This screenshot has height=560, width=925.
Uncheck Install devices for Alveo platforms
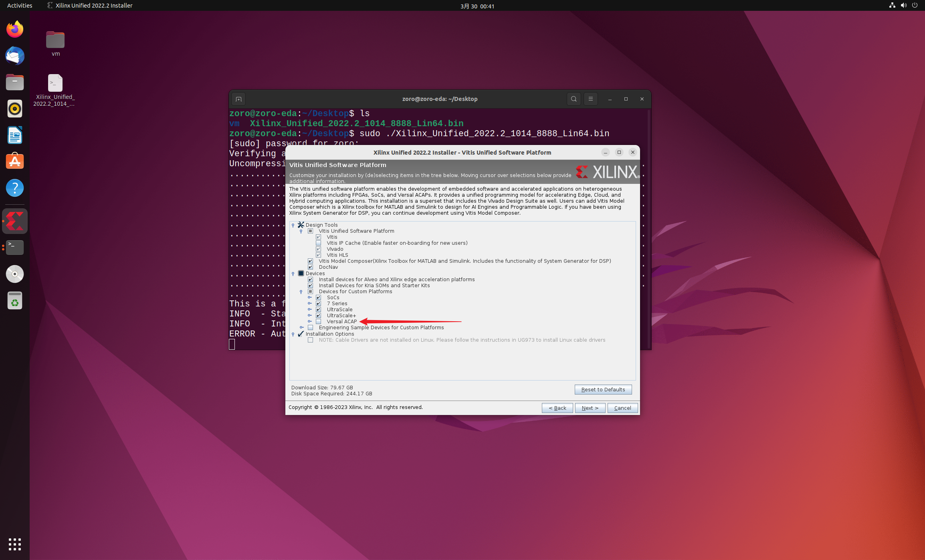(x=311, y=280)
